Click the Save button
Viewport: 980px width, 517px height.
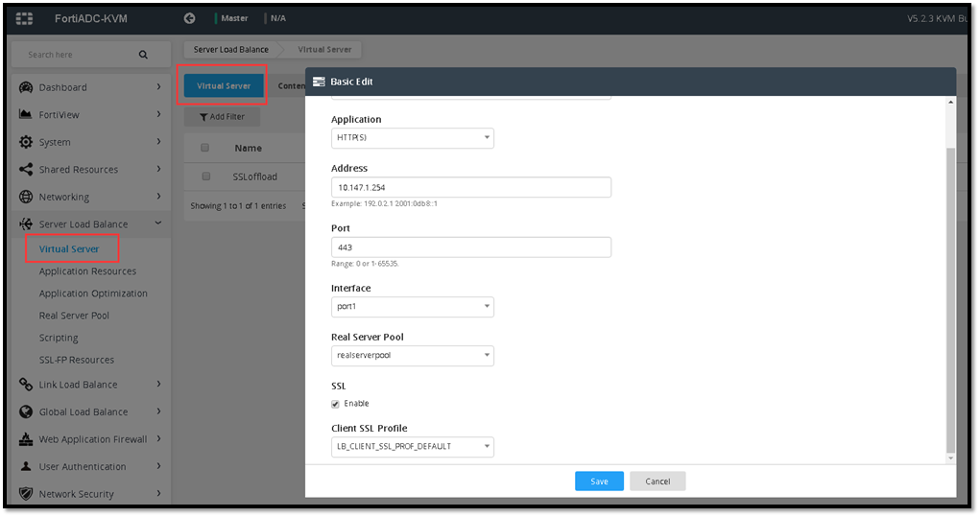(x=599, y=482)
